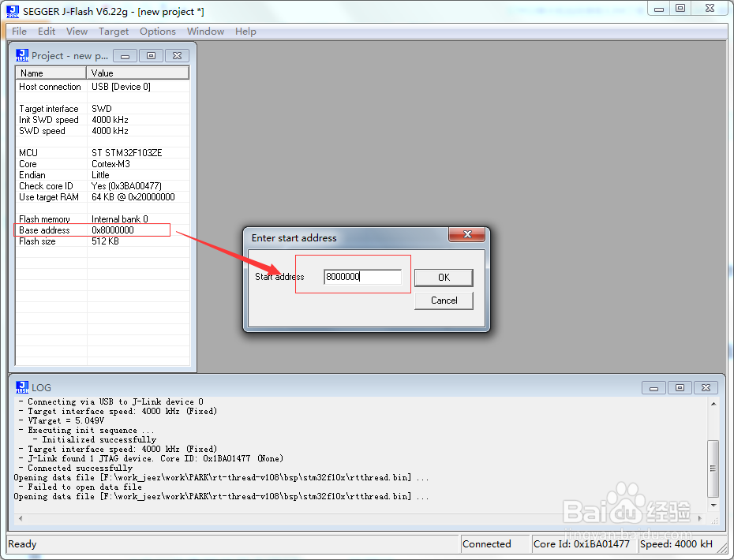Screen dimensions: 734x560
Task: Click Cancel in Enter start address dialog
Action: click(x=444, y=301)
